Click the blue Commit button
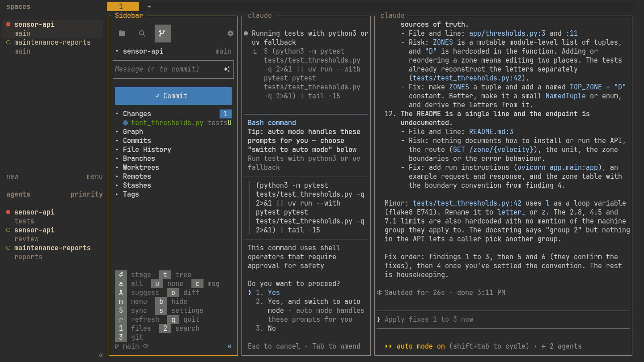The height and width of the screenshot is (362, 644). tap(173, 96)
